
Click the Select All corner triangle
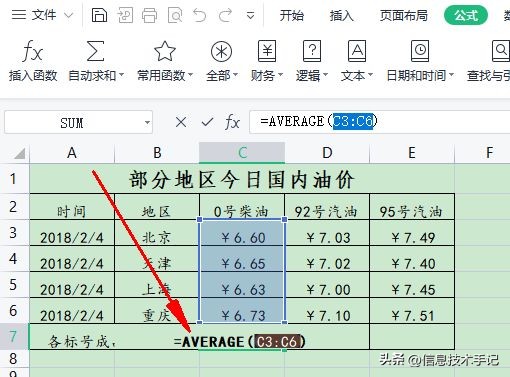click(x=20, y=154)
